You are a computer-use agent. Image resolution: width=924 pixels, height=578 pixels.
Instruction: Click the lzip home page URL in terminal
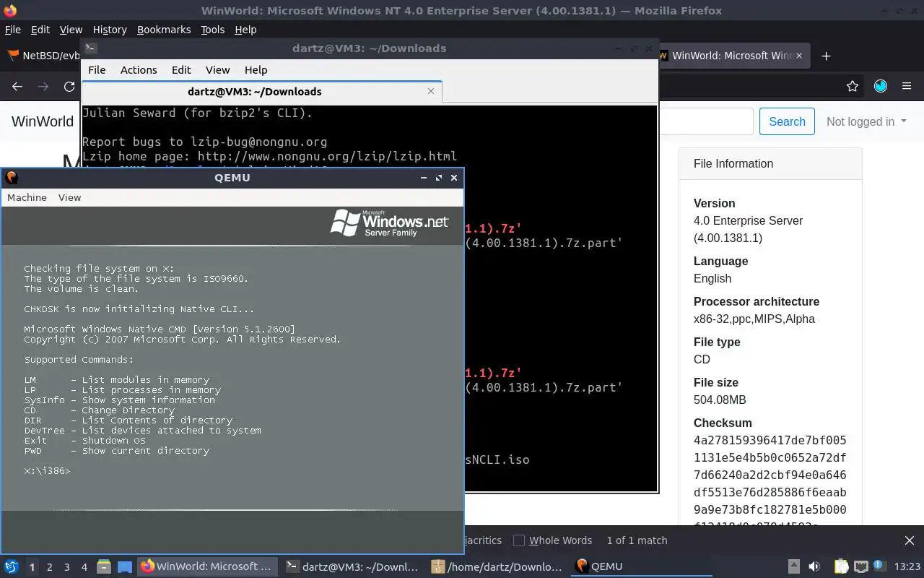pos(327,156)
